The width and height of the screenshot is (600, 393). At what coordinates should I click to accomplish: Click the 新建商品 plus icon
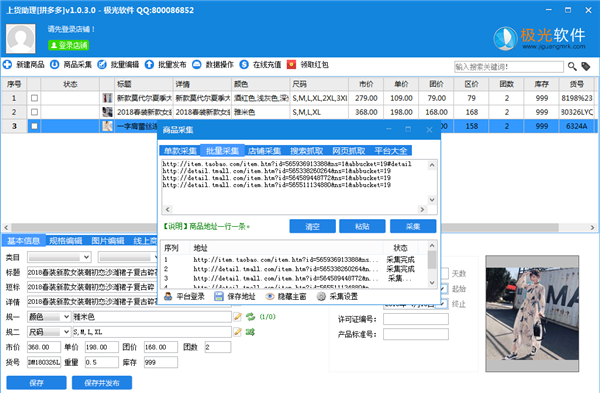click(7, 65)
